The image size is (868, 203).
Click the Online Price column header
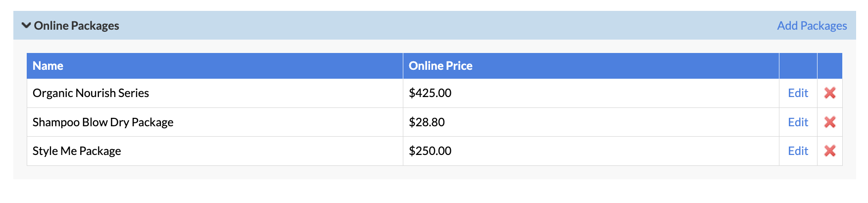pyautogui.click(x=591, y=66)
